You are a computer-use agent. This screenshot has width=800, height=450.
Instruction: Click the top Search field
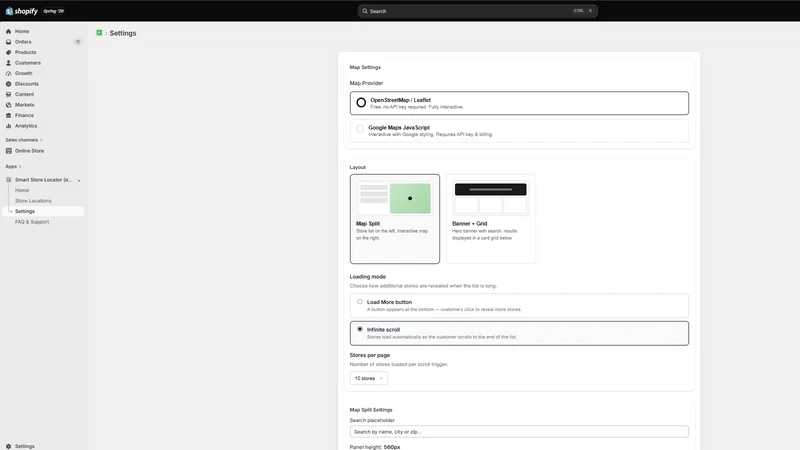pos(478,11)
